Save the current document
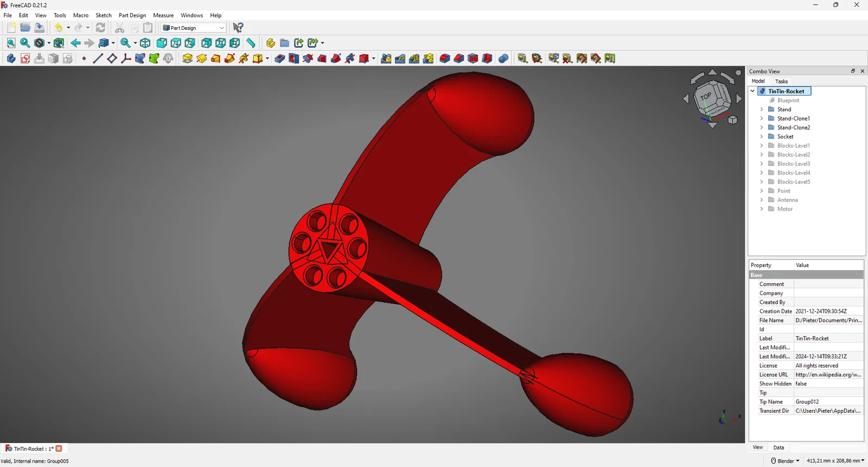This screenshot has width=868, height=467. click(39, 28)
